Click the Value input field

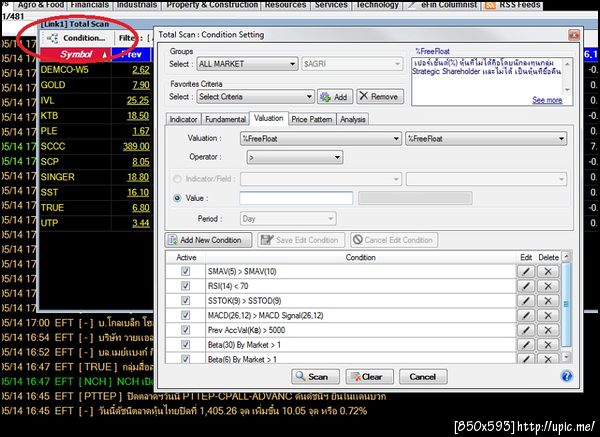296,198
